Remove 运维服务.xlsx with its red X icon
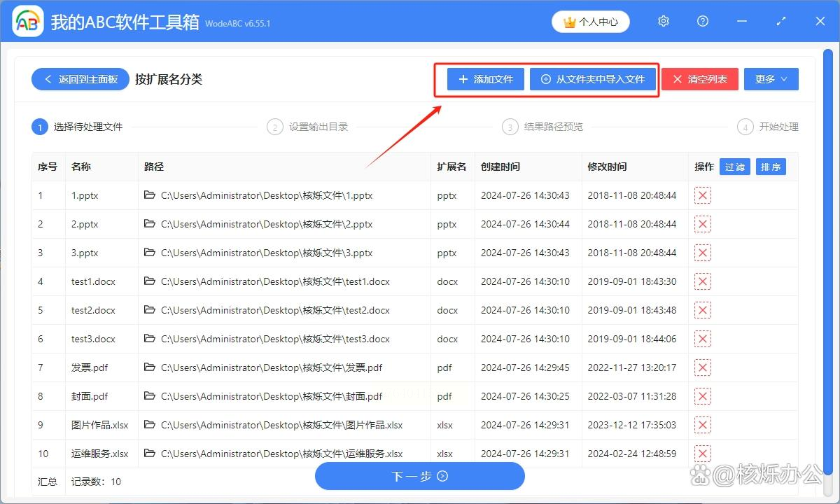 pos(703,454)
